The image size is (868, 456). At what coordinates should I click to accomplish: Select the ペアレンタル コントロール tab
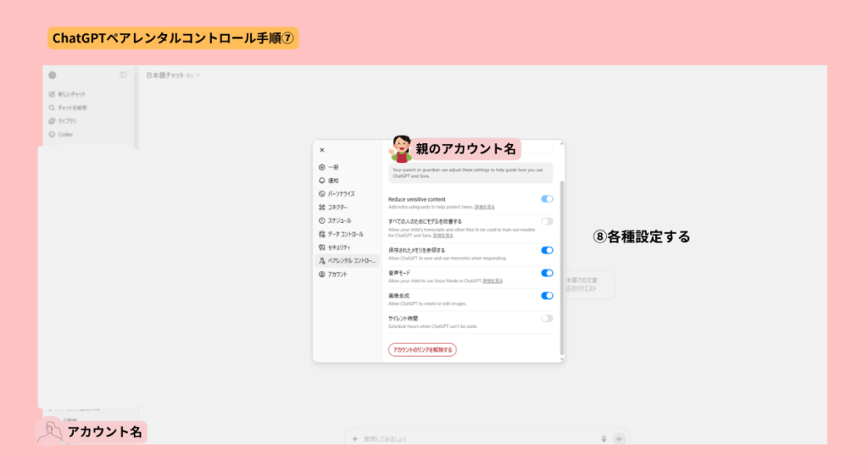pyautogui.click(x=347, y=261)
